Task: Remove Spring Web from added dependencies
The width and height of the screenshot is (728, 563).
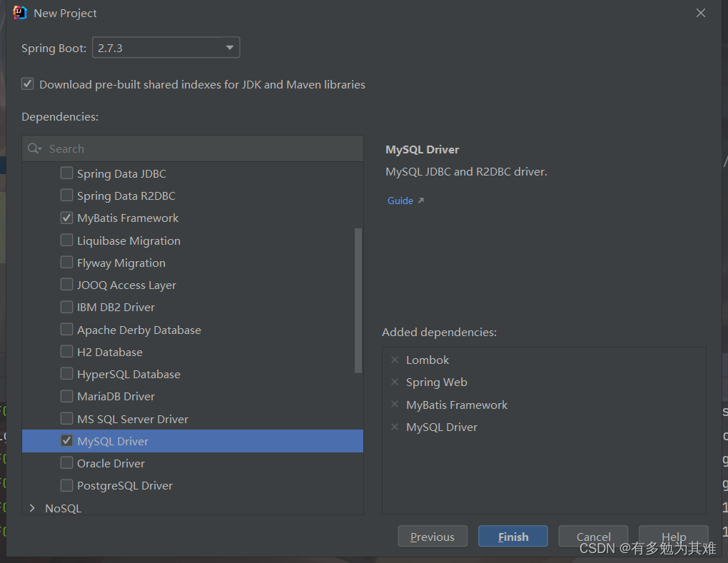Action: (395, 382)
